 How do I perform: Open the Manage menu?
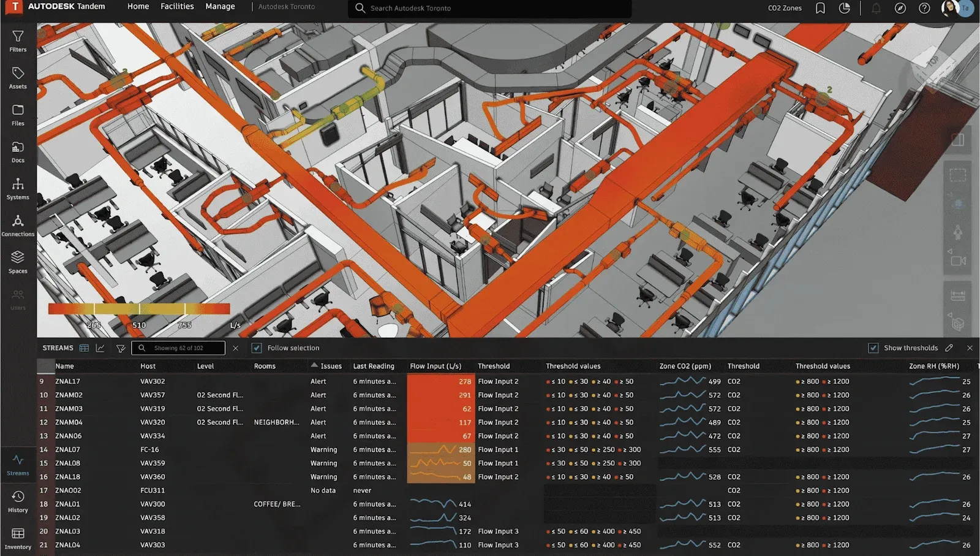pyautogui.click(x=220, y=7)
